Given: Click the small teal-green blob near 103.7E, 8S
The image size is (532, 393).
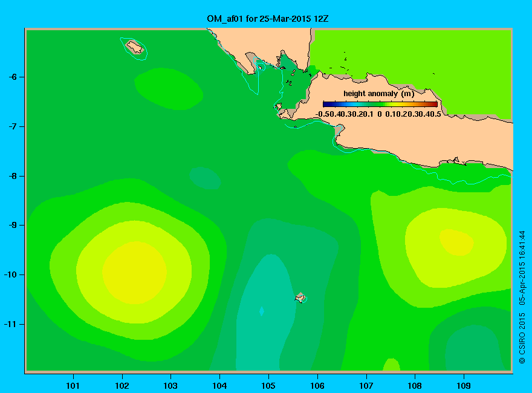Looking at the screenshot, I should click(206, 178).
